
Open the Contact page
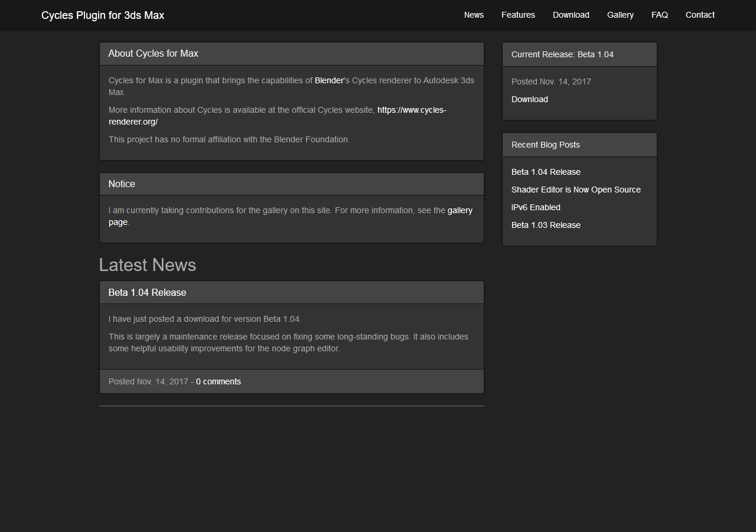[700, 15]
